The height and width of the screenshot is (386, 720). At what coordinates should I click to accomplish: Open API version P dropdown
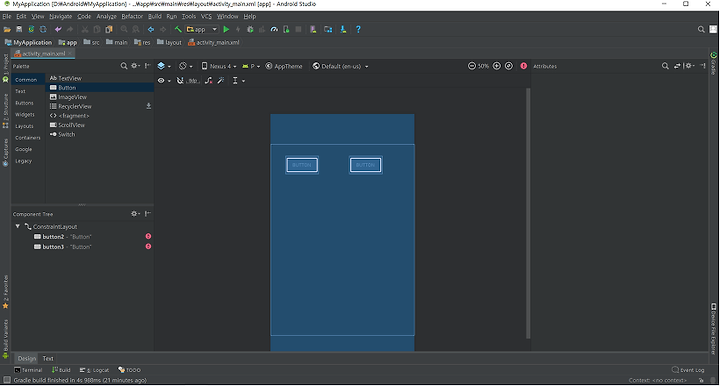pyautogui.click(x=251, y=66)
